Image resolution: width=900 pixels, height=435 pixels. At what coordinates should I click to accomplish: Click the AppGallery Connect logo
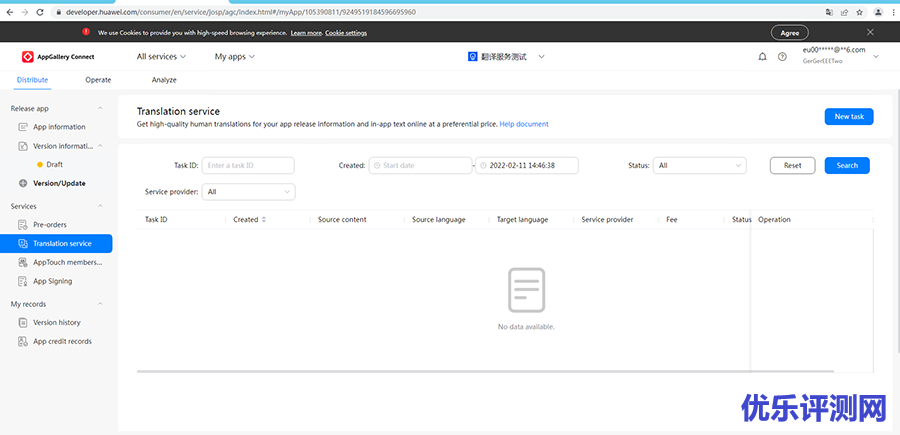(x=59, y=57)
